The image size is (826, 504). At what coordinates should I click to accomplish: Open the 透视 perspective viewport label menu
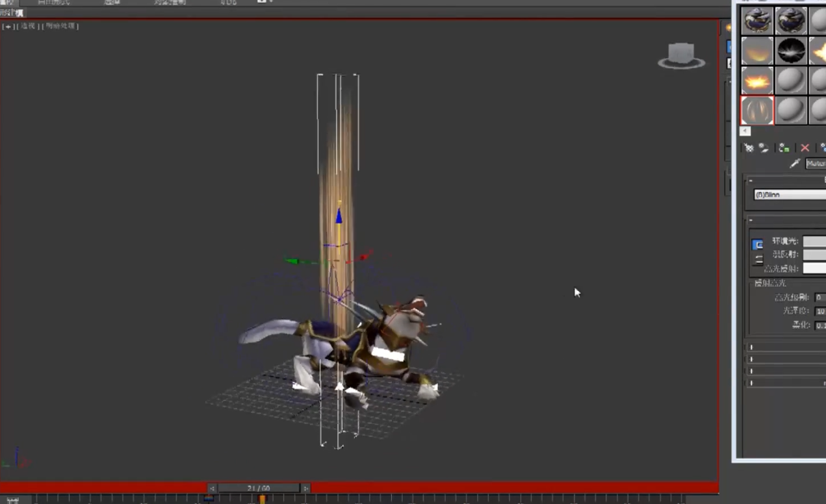(x=29, y=27)
